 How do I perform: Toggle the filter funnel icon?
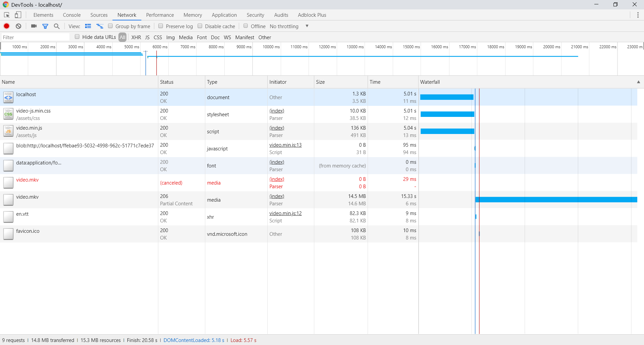(x=45, y=26)
